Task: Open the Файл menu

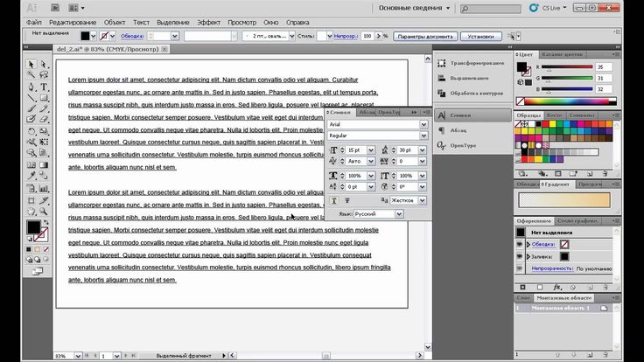Action: click(x=34, y=22)
